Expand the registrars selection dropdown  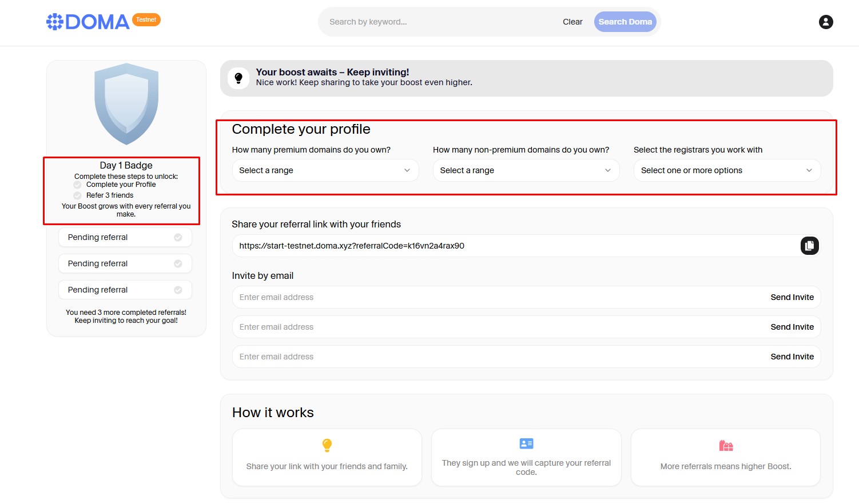[x=726, y=170]
